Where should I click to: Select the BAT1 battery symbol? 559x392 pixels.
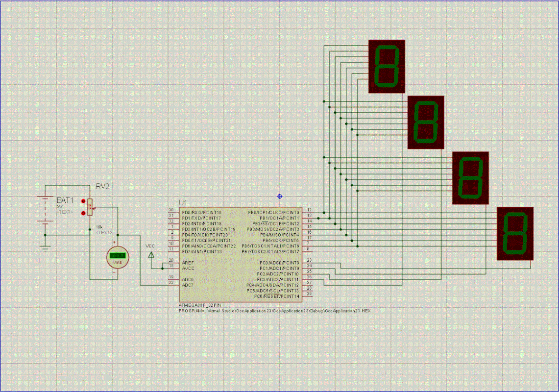coord(45,210)
